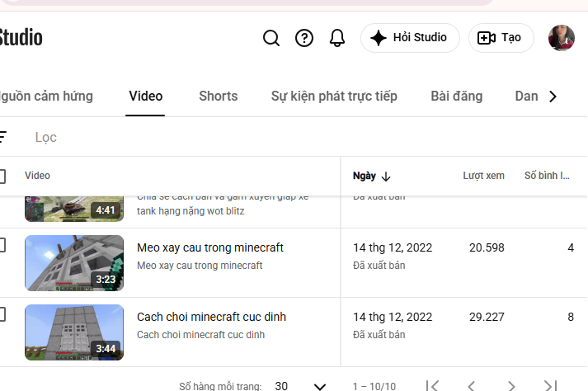Click the rows-per-page dropdown arrow
588x391 pixels.
point(320,386)
